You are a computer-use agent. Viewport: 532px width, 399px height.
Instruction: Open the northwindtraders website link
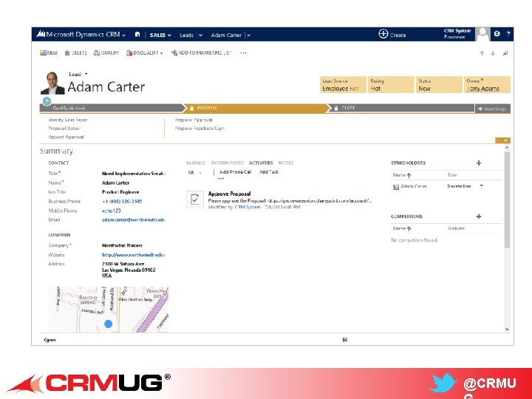point(133,255)
